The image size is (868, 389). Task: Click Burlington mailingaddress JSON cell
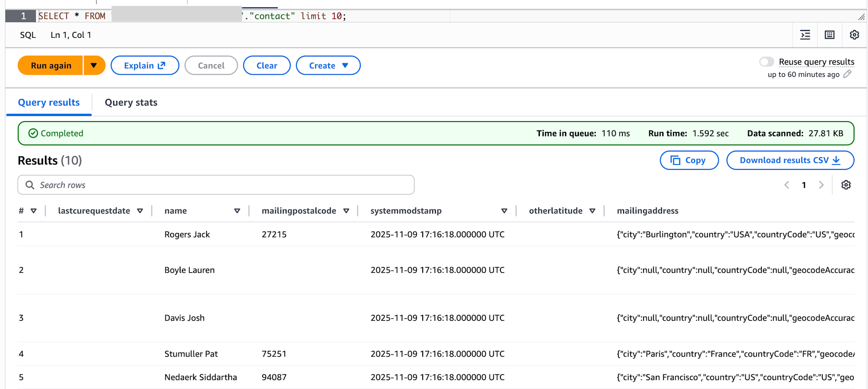pos(736,234)
